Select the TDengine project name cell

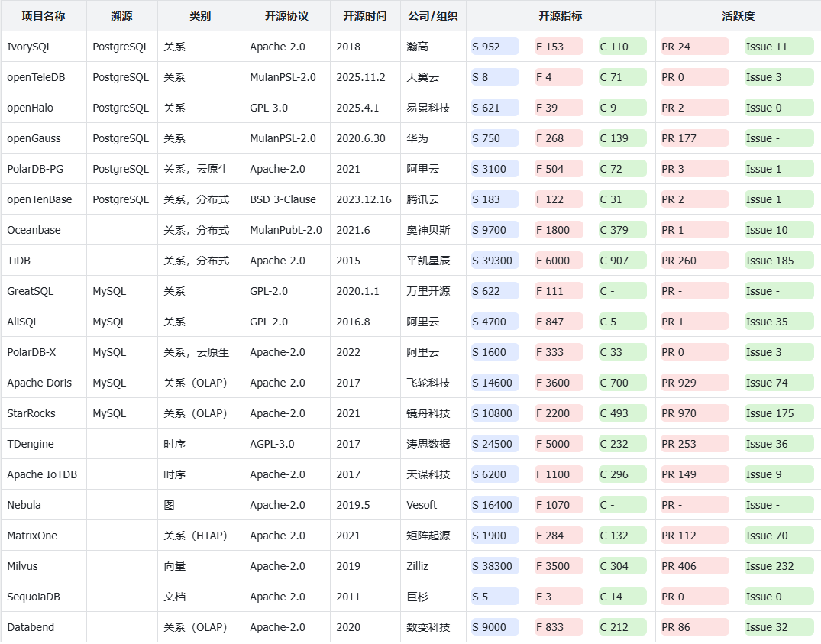click(x=44, y=444)
